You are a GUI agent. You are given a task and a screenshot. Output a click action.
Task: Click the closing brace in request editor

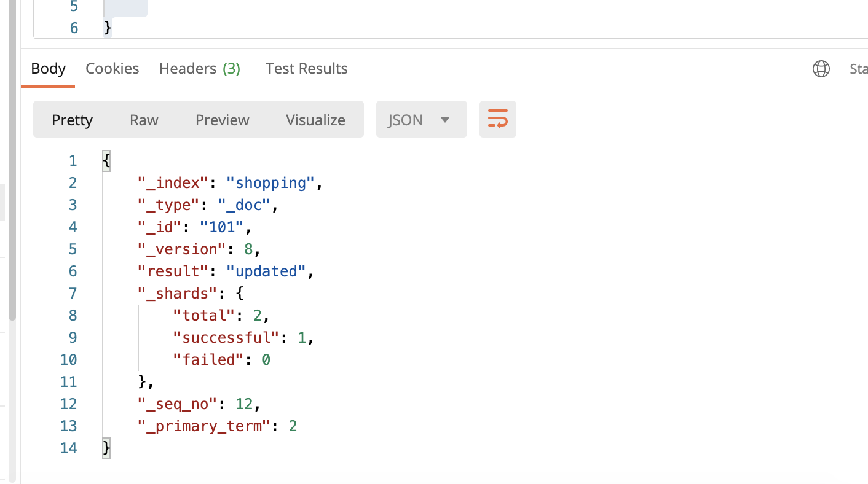(x=108, y=28)
